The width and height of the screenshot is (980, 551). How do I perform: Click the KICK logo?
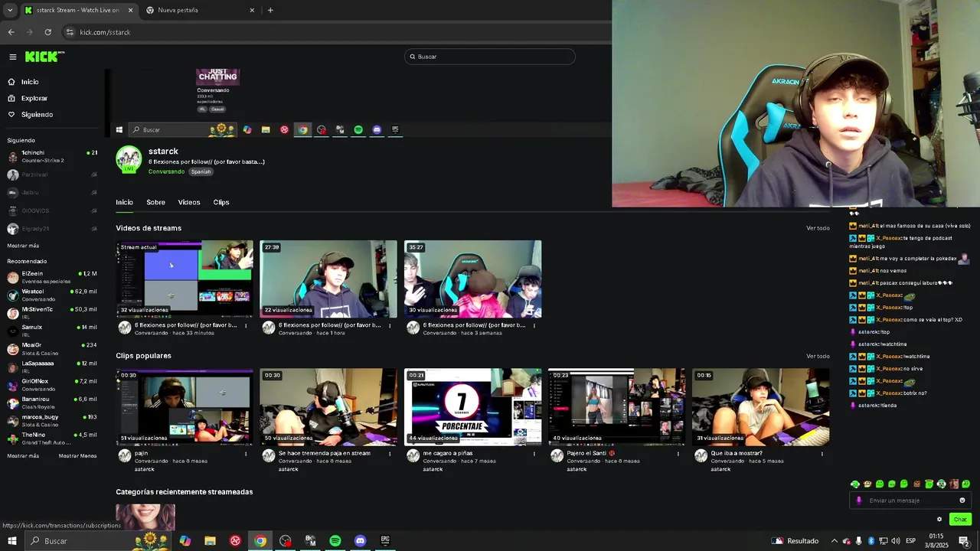44,57
